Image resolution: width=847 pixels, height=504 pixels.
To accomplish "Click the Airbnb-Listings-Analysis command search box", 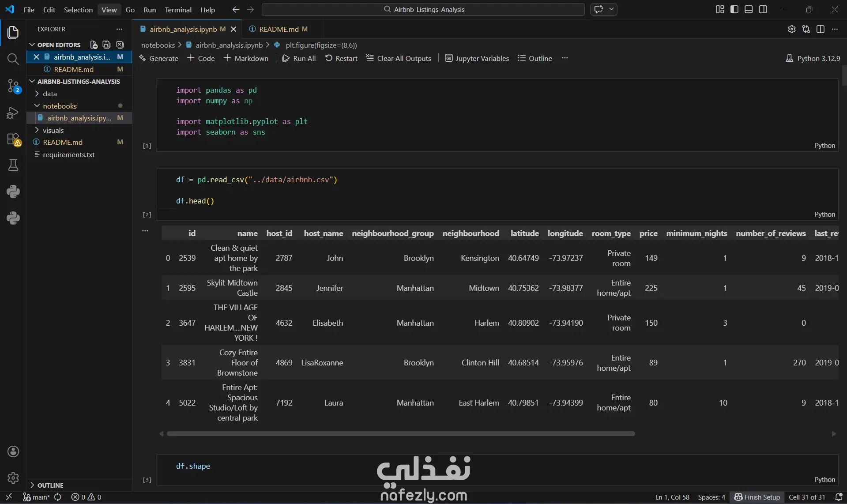I will click(423, 9).
